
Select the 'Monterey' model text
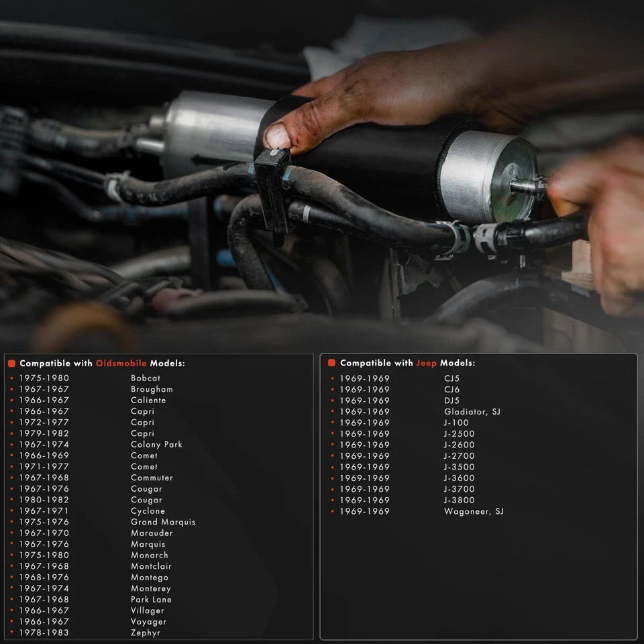151,588
